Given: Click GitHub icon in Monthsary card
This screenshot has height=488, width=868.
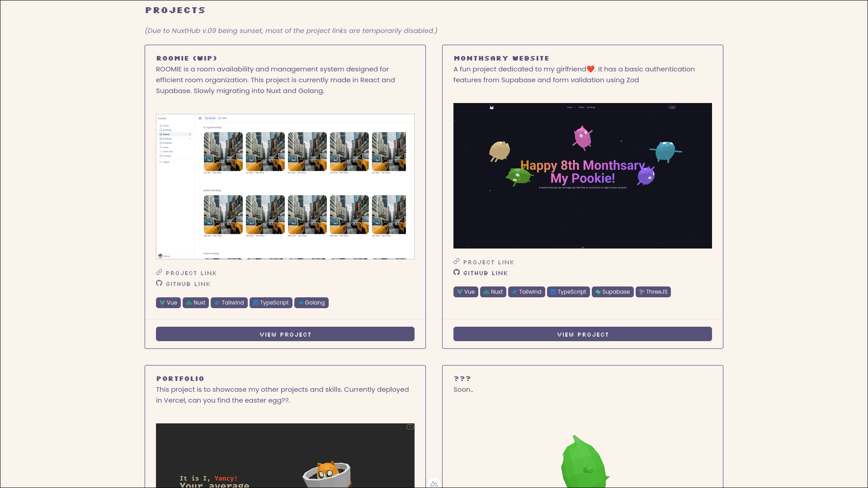Looking at the screenshot, I should click(x=457, y=272).
